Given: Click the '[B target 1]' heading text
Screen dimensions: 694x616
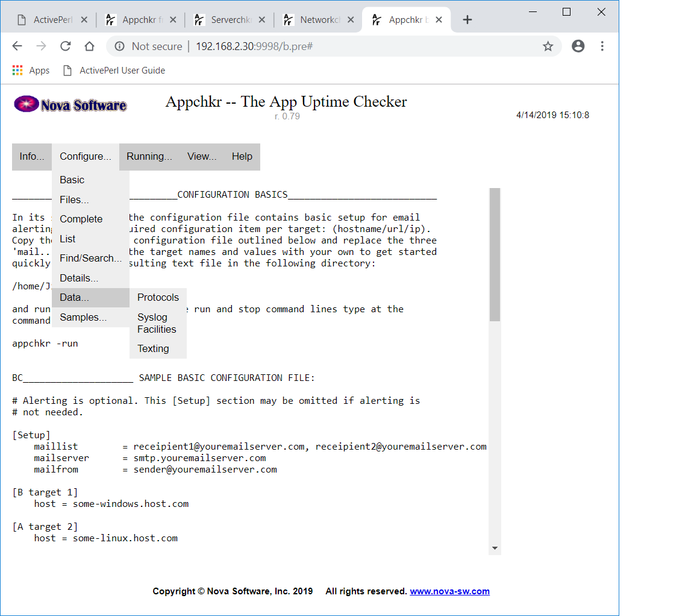Looking at the screenshot, I should coord(45,492).
